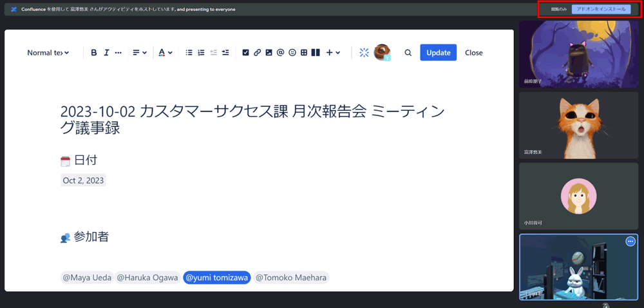644x308 pixels.
Task: Open more options on the rabbit video tile
Action: (630, 242)
